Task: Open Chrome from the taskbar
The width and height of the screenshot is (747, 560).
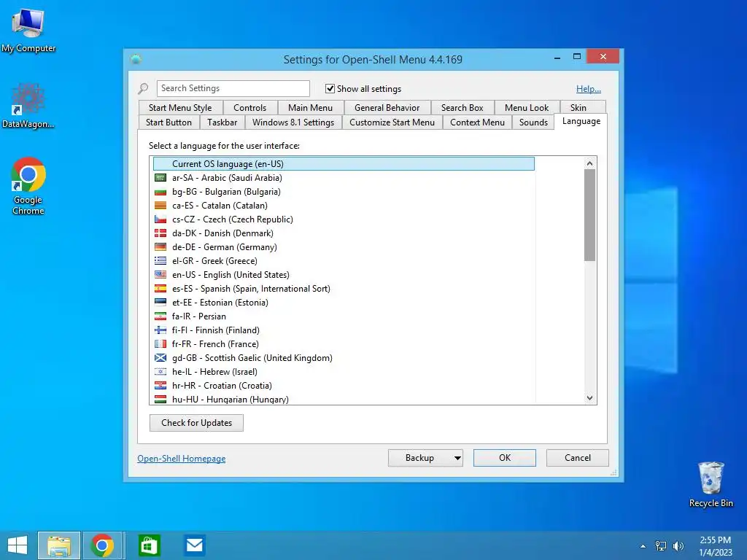Action: tap(102, 545)
